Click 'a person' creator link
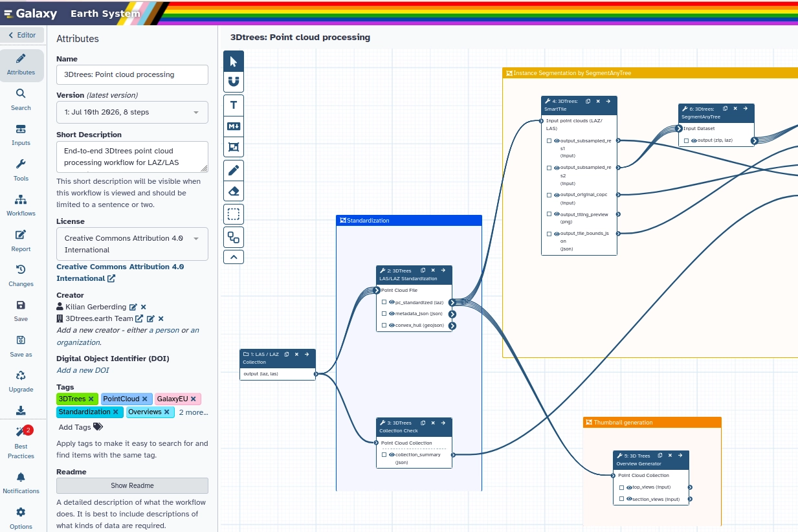The image size is (798, 532). [x=164, y=330]
